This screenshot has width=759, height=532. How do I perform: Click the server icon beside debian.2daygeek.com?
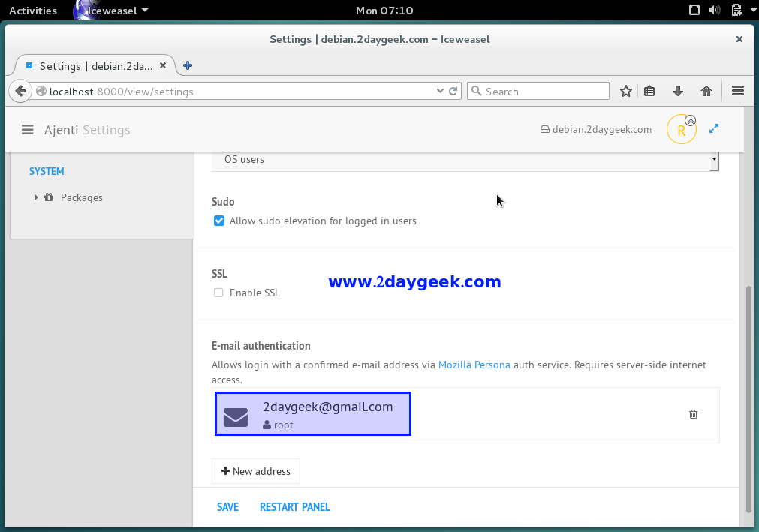pyautogui.click(x=545, y=129)
